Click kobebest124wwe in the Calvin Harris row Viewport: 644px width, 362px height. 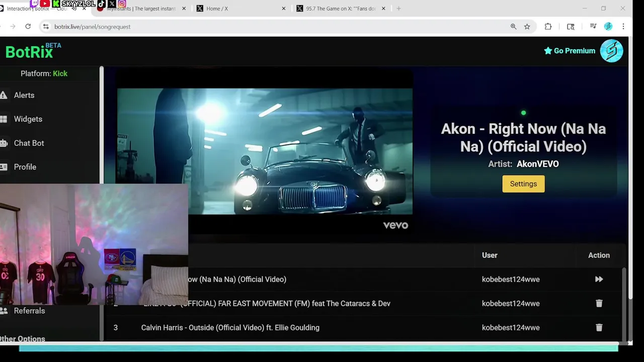(x=511, y=327)
